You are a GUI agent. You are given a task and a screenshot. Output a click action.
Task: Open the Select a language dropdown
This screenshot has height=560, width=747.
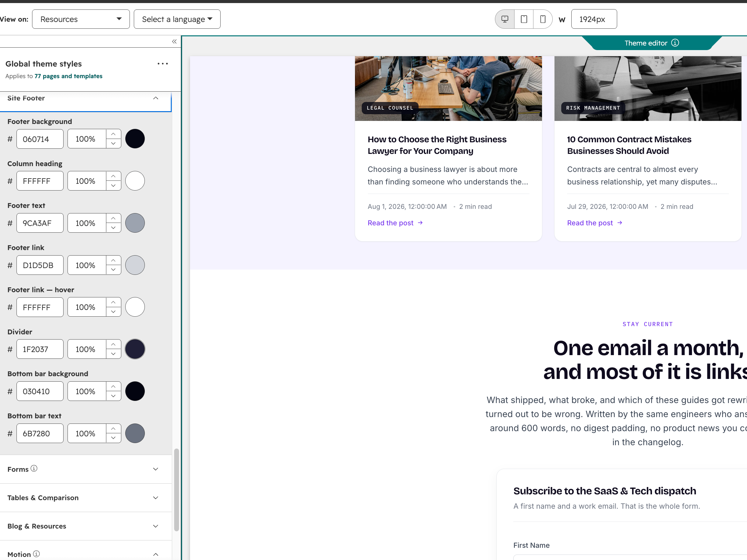[x=177, y=19]
